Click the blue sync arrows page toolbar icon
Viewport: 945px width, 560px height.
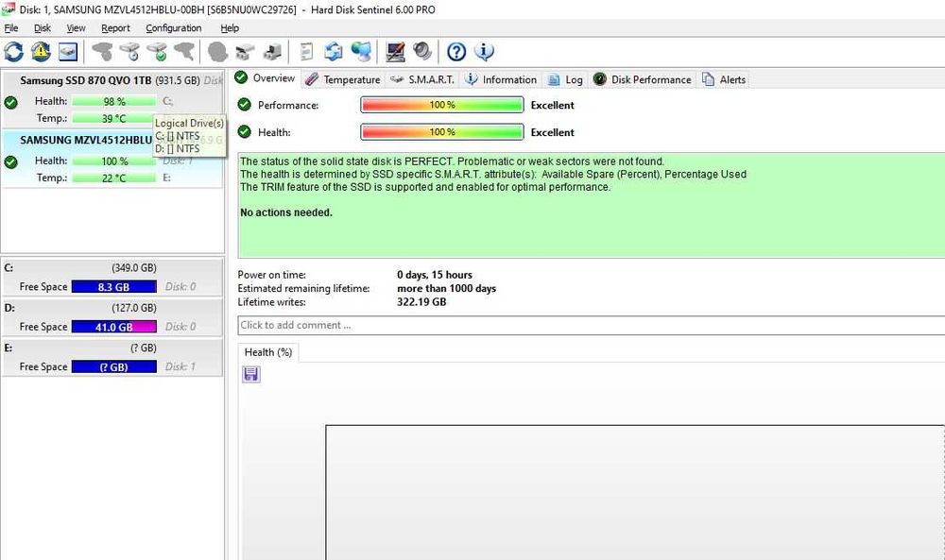click(x=334, y=52)
